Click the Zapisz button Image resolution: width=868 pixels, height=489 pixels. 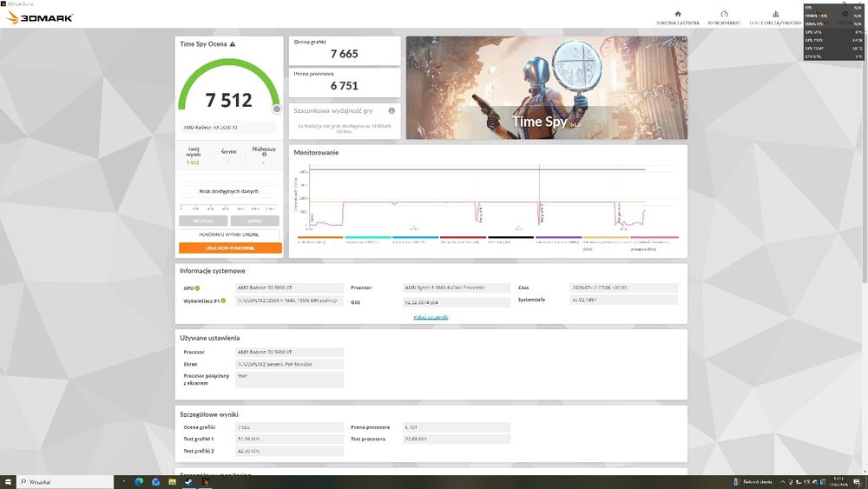[254, 221]
